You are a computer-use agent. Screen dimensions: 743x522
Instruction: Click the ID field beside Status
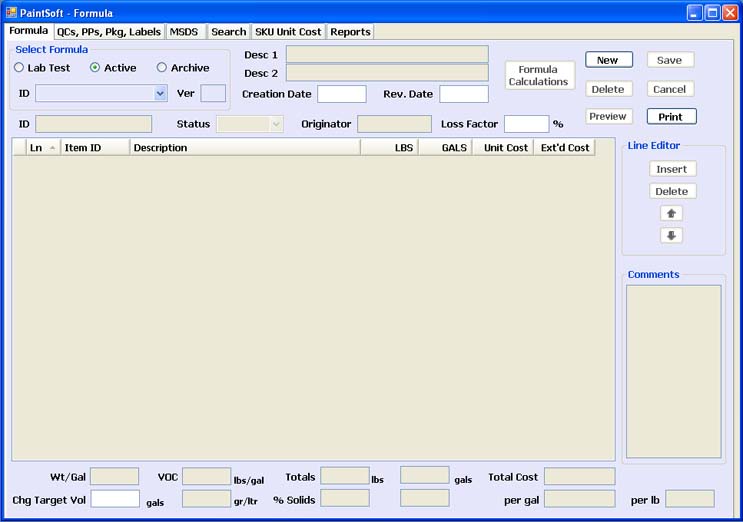click(x=93, y=124)
